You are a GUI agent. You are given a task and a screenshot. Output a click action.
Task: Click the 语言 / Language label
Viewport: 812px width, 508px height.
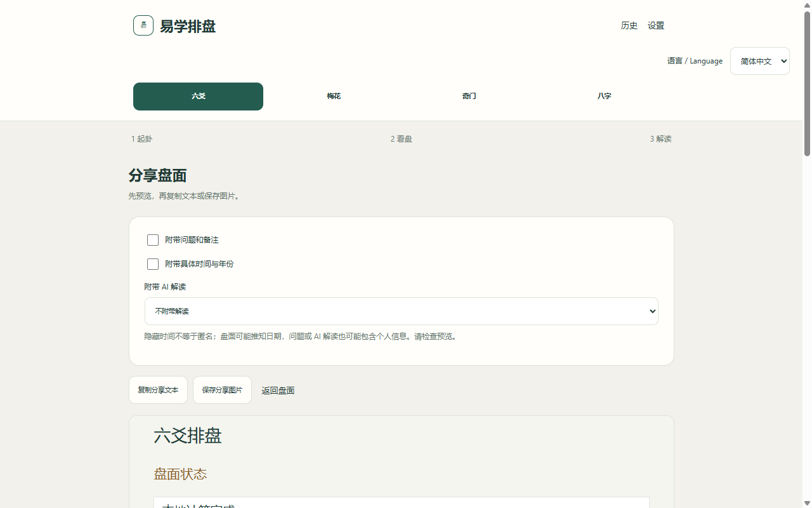(x=695, y=61)
